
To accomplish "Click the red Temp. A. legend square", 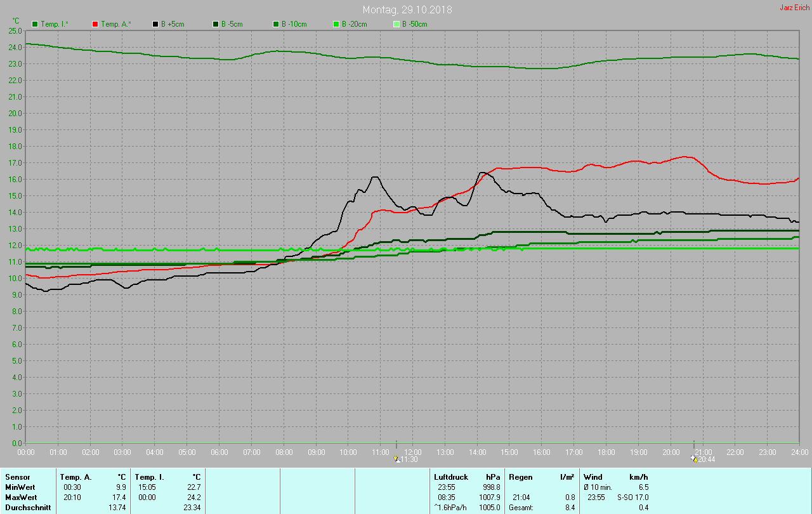I will [x=95, y=24].
